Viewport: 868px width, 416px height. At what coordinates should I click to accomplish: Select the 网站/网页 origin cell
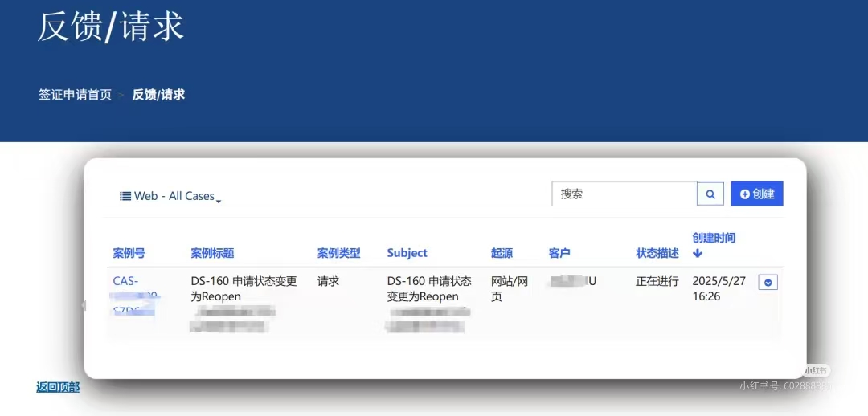[510, 289]
